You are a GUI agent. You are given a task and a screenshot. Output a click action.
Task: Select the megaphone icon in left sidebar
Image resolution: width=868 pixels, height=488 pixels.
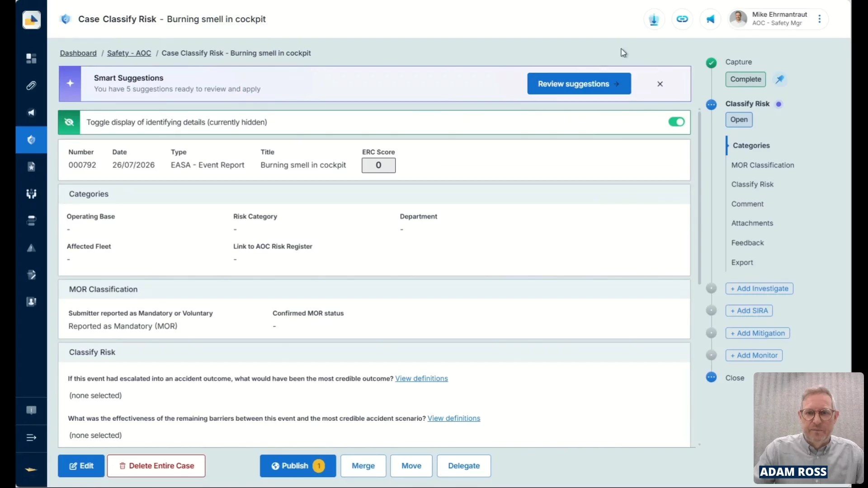(x=31, y=113)
